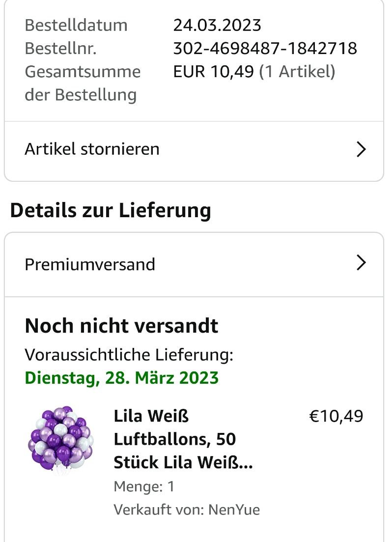Tap the Details zur Lieferung heading

(111, 210)
